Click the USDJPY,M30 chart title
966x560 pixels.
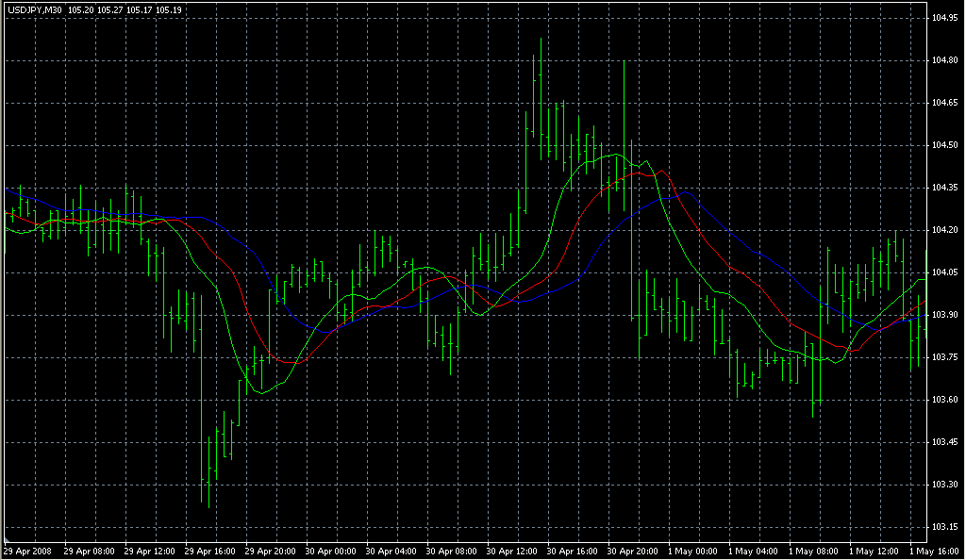pos(33,8)
